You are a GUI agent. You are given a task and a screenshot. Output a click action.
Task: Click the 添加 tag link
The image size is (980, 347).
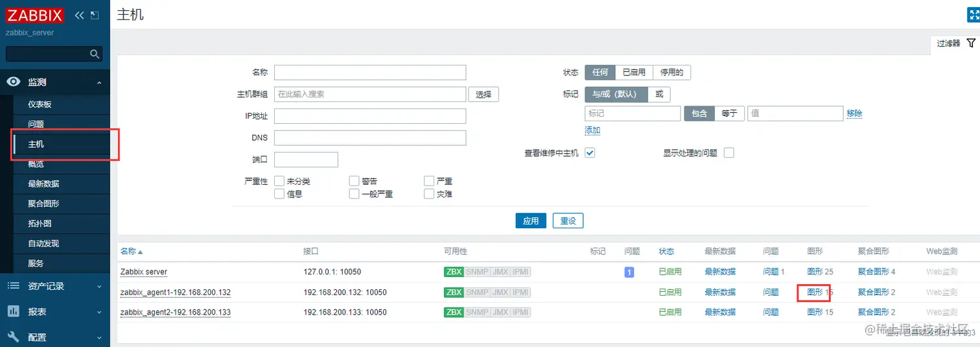[x=592, y=130]
